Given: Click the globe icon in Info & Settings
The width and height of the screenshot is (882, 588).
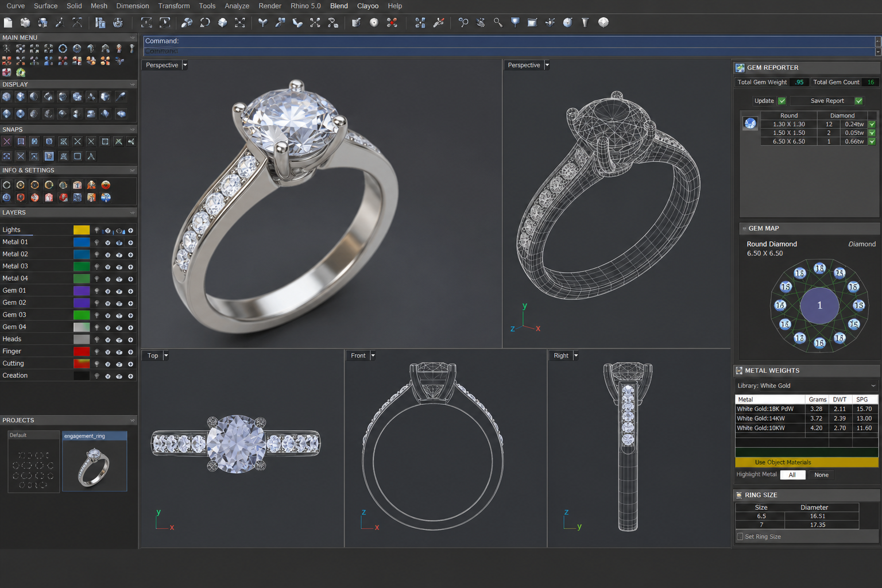Looking at the screenshot, I should pos(106,198).
